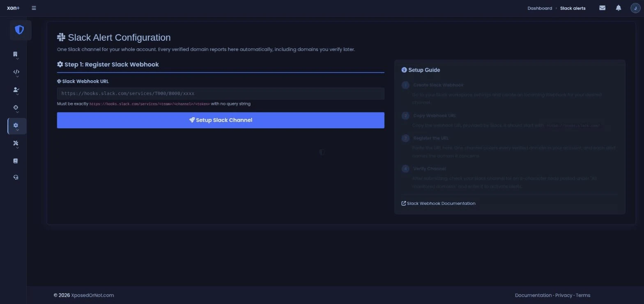Open the headset support icon in the sidebar
Image resolution: width=644 pixels, height=304 pixels.
point(16,177)
